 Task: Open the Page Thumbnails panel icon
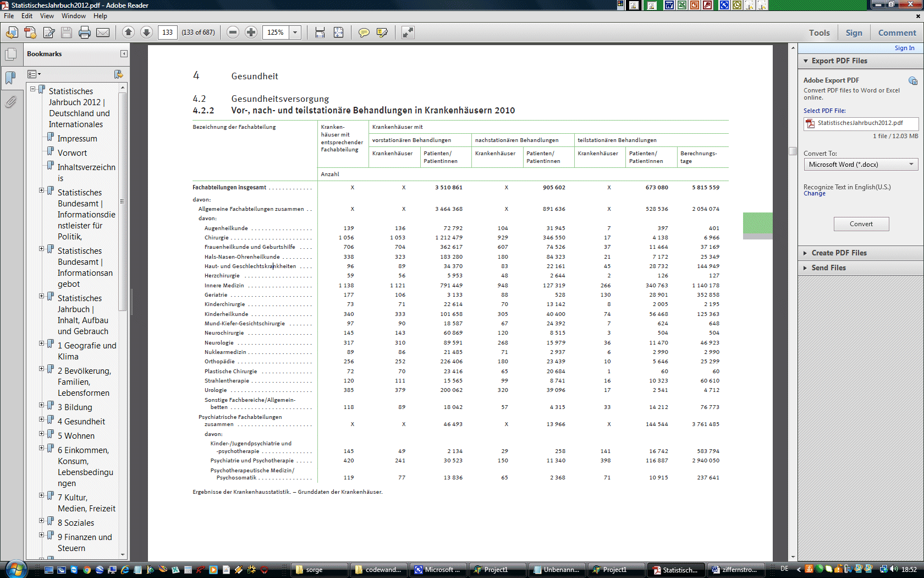[x=10, y=54]
